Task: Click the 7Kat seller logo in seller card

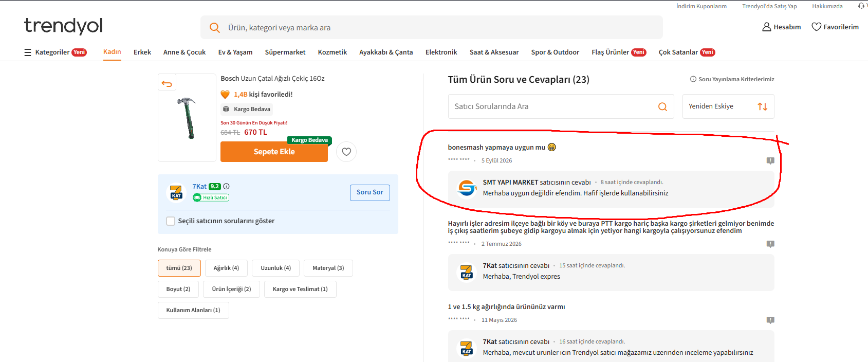Action: [176, 192]
